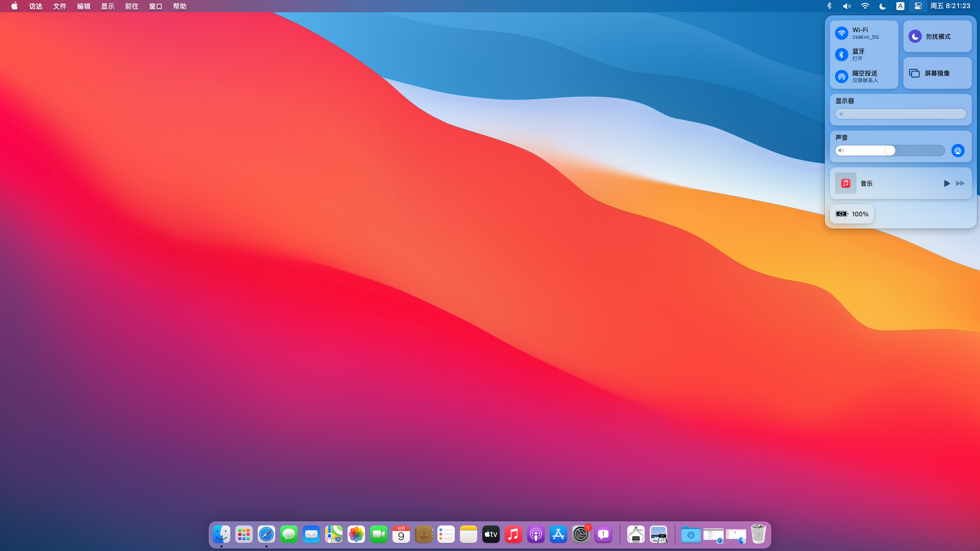Viewport: 980px width, 551px height.
Task: Open the 前往 (Go) menu
Action: click(x=131, y=6)
